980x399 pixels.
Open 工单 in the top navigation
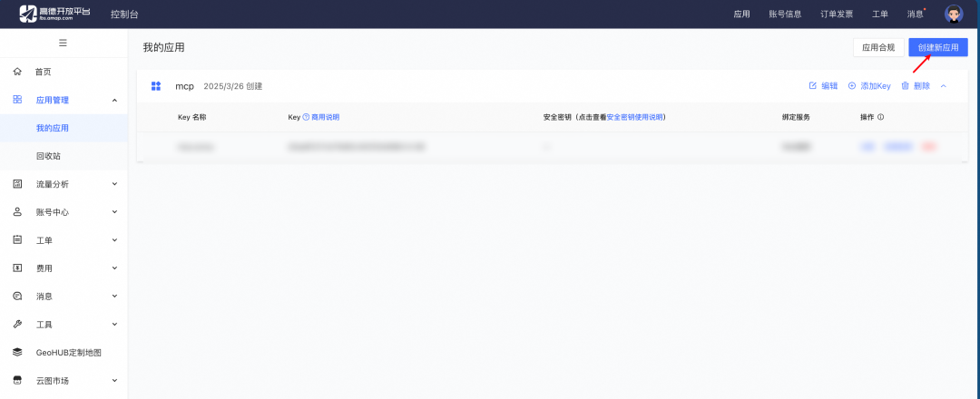pyautogui.click(x=880, y=14)
